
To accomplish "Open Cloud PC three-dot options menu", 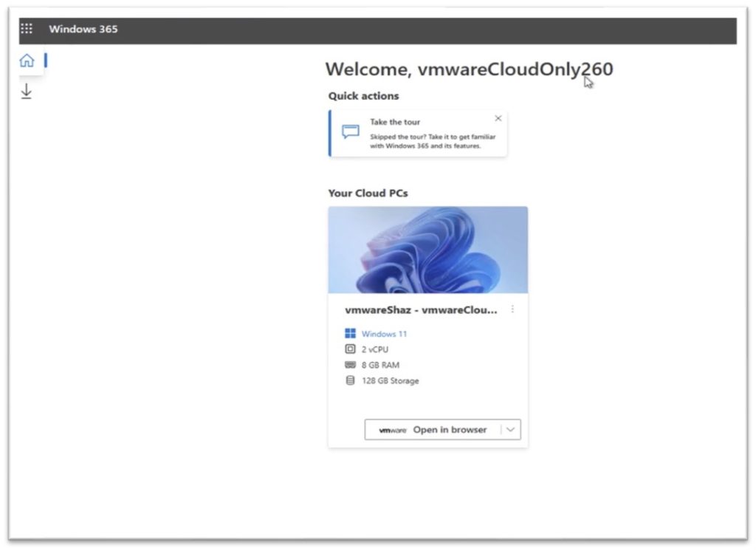I will (512, 309).
